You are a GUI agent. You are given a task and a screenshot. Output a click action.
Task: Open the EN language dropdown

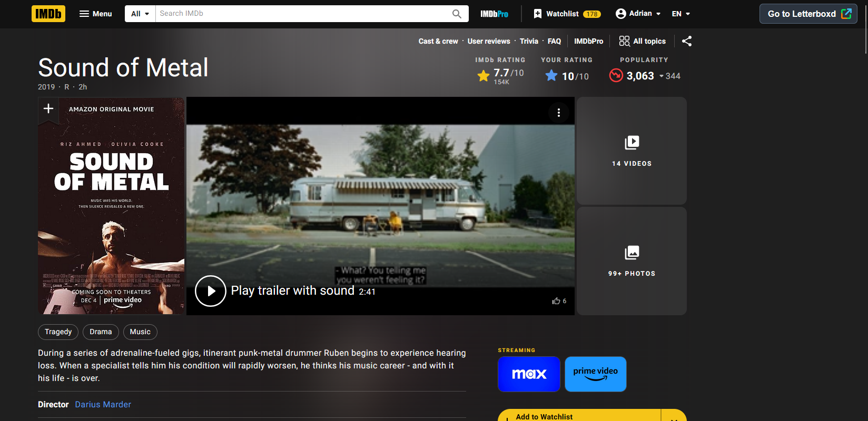point(680,14)
